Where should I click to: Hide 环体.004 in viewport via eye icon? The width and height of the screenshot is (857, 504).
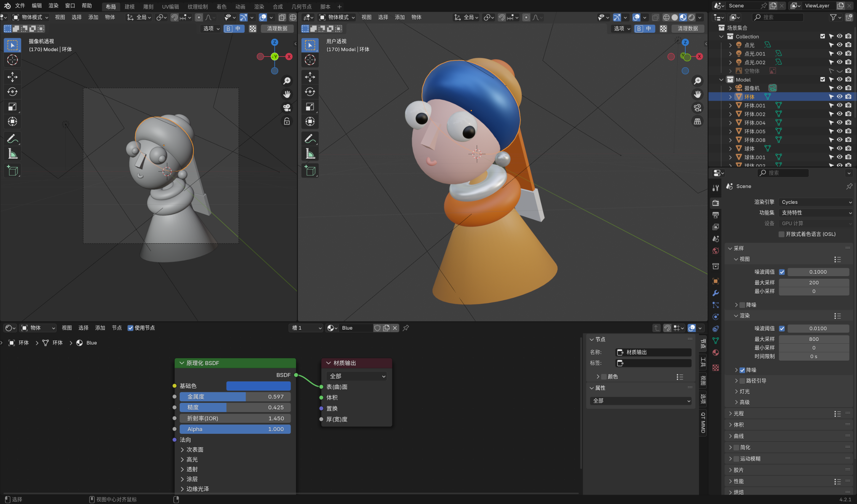click(x=840, y=122)
